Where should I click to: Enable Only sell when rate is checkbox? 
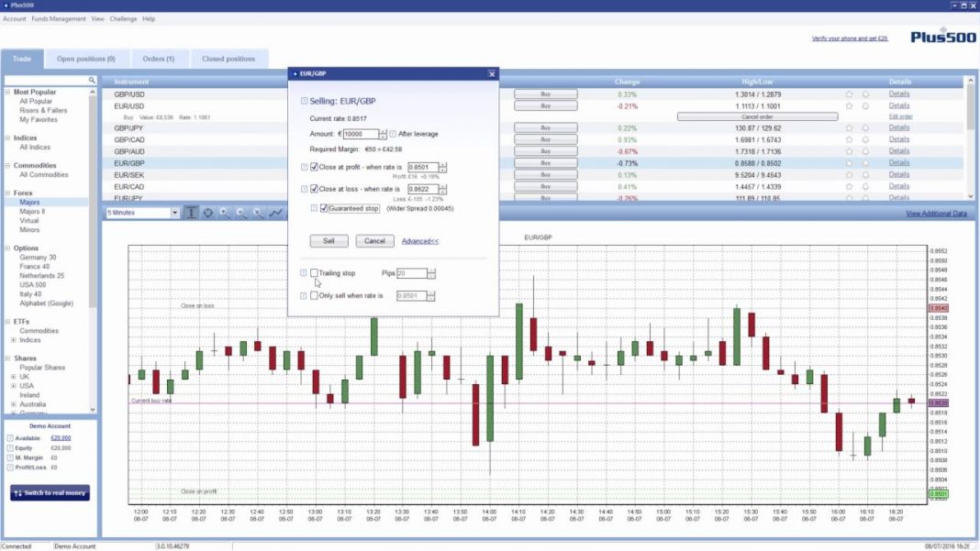pyautogui.click(x=315, y=295)
